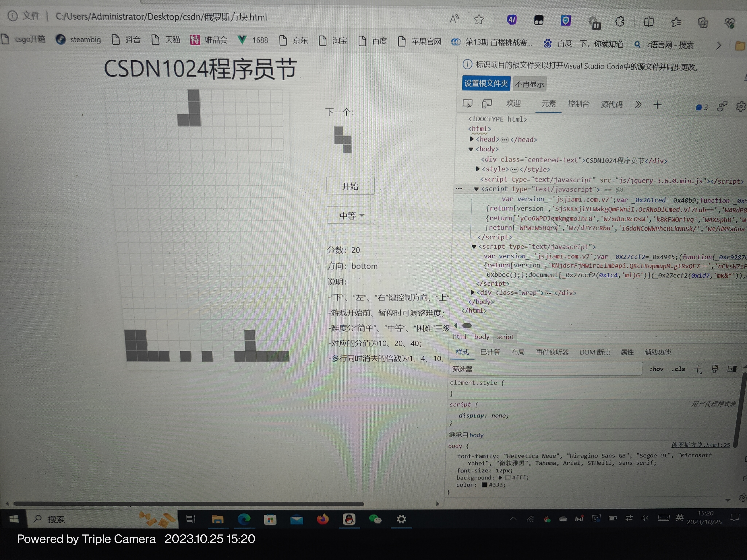The width and height of the screenshot is (747, 560).
Task: Open the 中等 difficulty dropdown
Action: coord(351,215)
